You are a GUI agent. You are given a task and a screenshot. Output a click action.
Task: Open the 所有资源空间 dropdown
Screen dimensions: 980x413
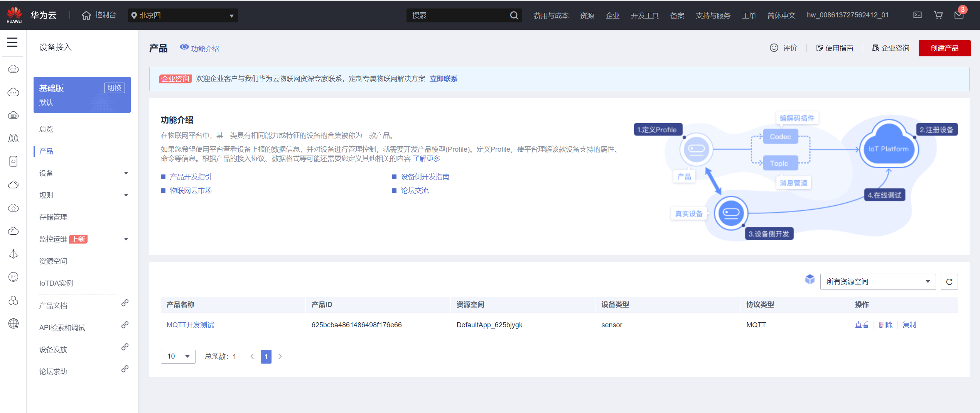pyautogui.click(x=878, y=282)
